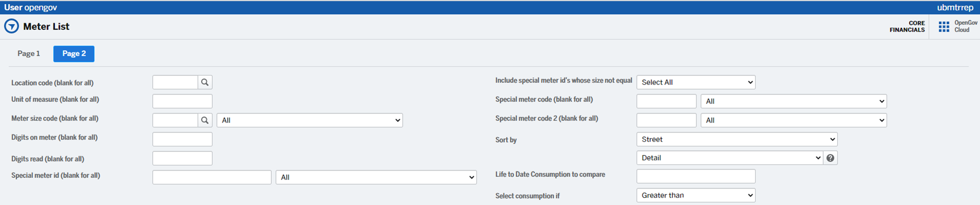The height and width of the screenshot is (205, 980).
Task: Click the Digits read input field
Action: point(182,158)
